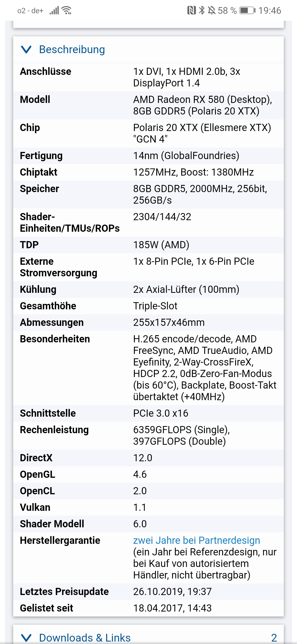Screen dimensions: 297x644
Task: Tap the Wi-Fi signal icon
Action: (67, 10)
